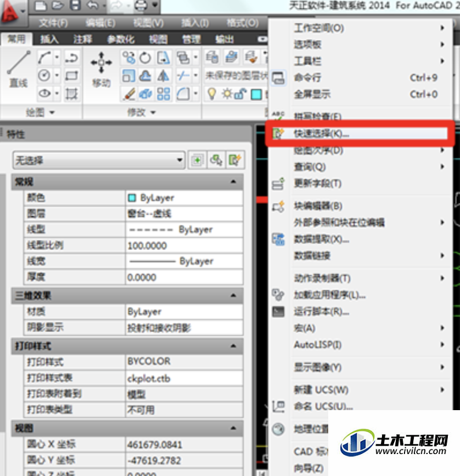Click the quick select icon in Properties panel

tap(235, 160)
